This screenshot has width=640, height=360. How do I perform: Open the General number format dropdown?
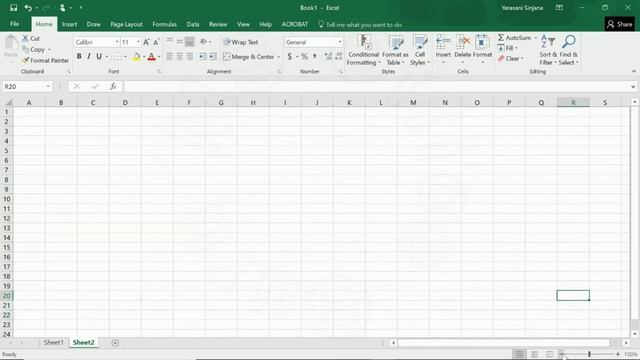[x=340, y=42]
